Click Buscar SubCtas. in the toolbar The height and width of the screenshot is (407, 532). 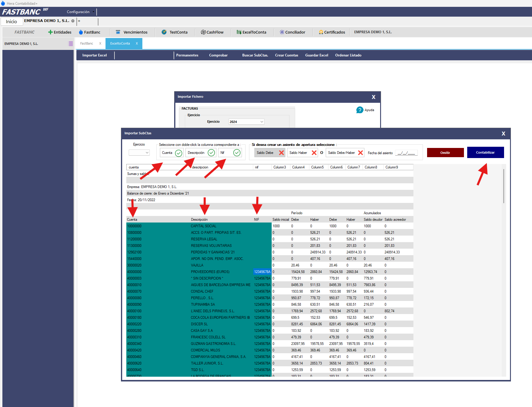[x=255, y=55]
